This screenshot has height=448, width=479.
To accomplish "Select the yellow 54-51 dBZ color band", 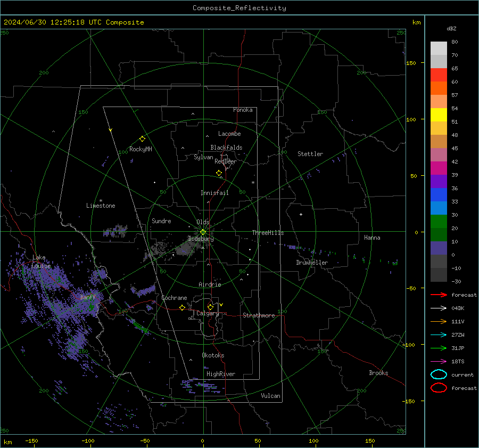I will click(x=439, y=115).
